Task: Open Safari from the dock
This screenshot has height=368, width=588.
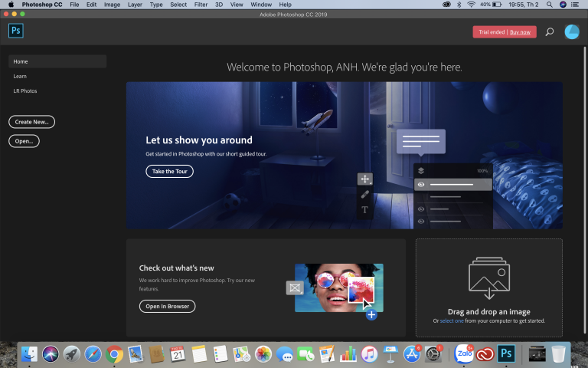Action: coord(93,354)
